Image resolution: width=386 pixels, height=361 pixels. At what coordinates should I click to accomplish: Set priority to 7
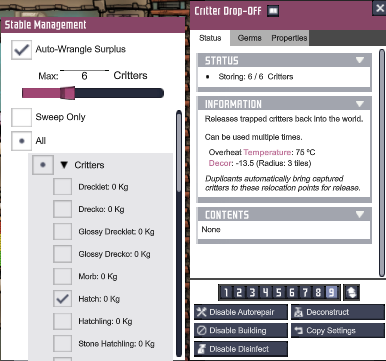[x=305, y=293]
